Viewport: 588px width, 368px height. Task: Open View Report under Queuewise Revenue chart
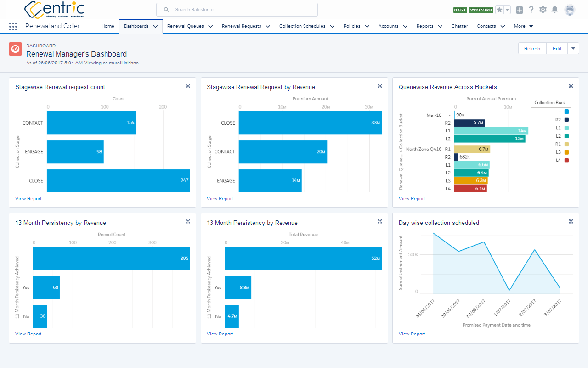click(x=412, y=199)
